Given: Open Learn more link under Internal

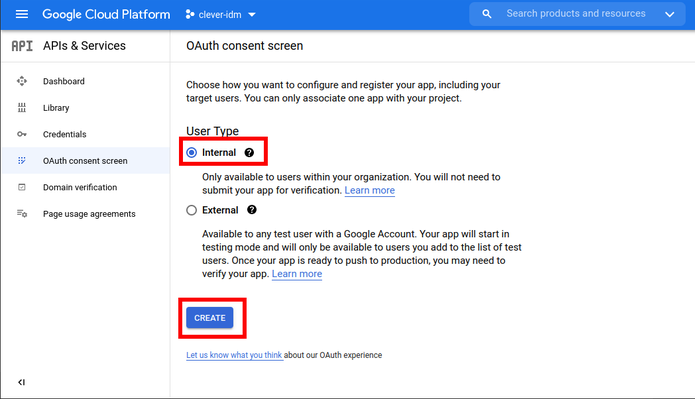Looking at the screenshot, I should pos(370,190).
